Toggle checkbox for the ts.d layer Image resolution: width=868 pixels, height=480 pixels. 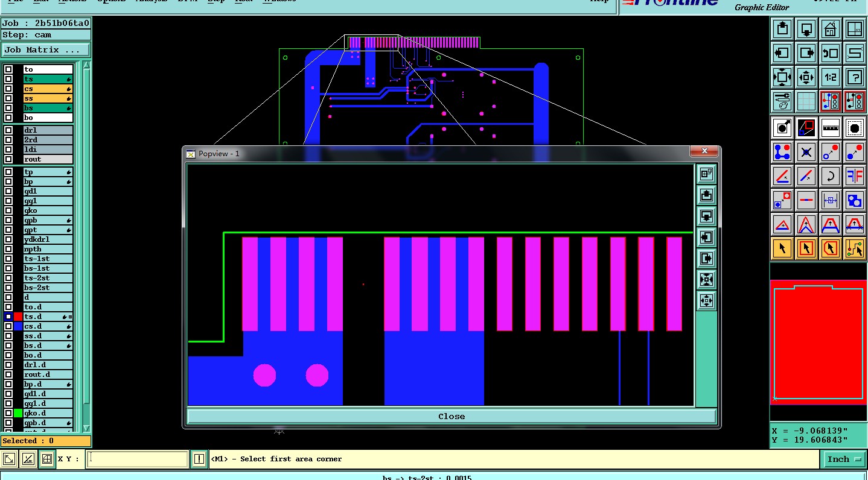(x=8, y=317)
